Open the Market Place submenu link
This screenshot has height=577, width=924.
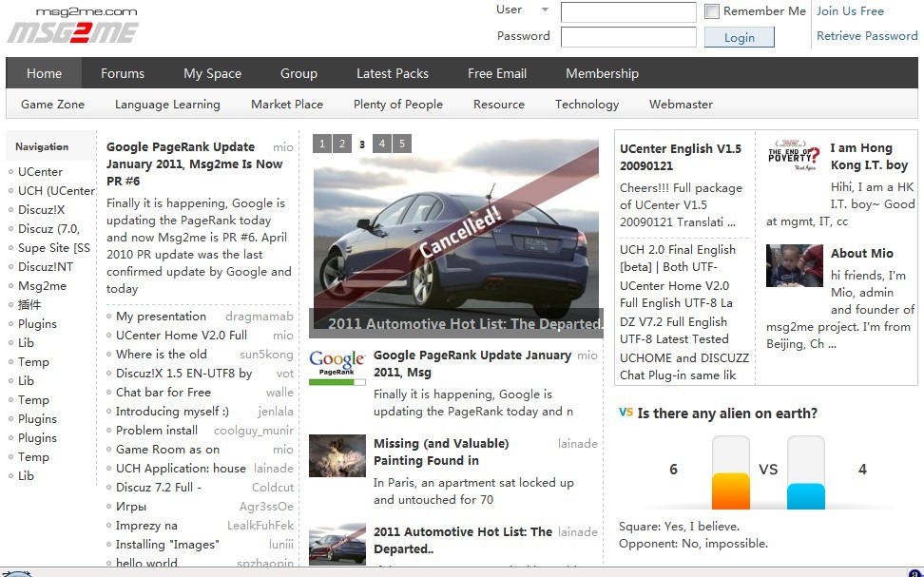click(287, 105)
